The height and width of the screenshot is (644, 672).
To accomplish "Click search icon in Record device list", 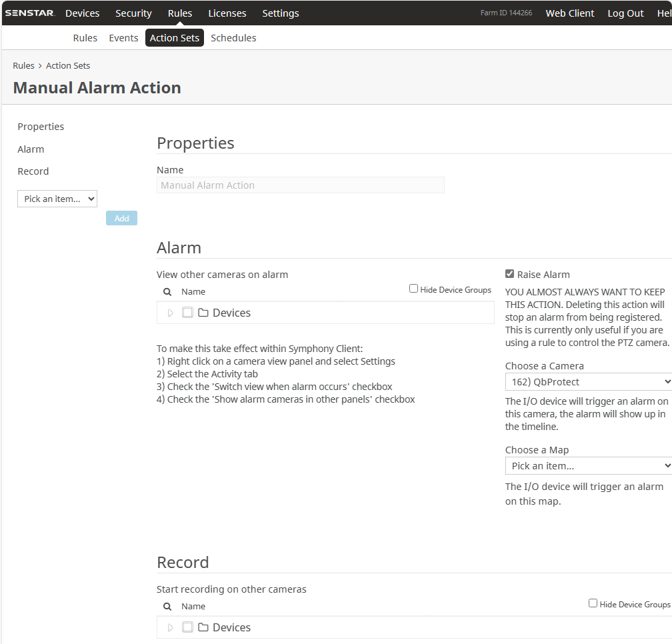I will (167, 607).
